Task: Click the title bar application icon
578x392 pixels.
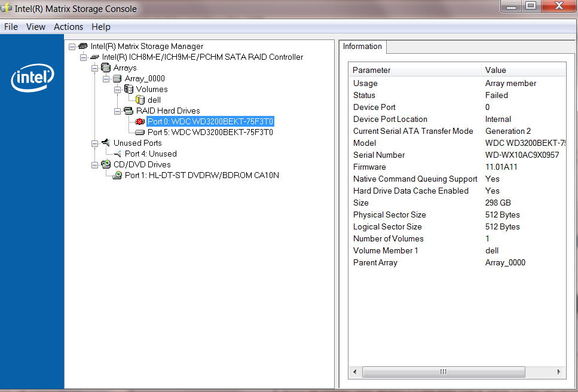Action: [6, 8]
